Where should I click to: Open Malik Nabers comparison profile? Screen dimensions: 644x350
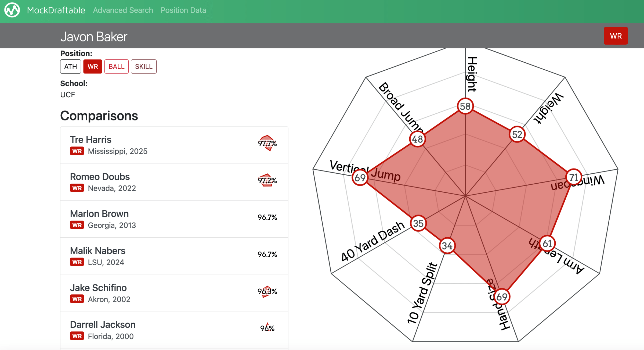[98, 251]
